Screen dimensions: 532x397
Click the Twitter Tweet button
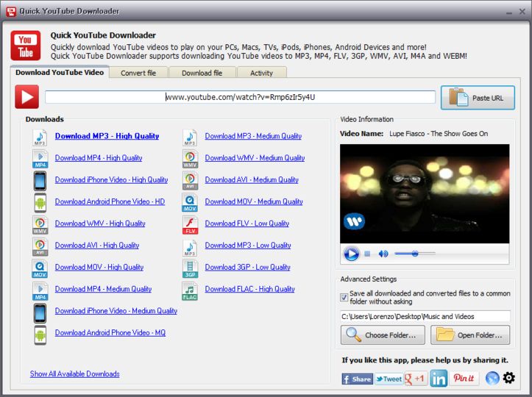point(389,379)
